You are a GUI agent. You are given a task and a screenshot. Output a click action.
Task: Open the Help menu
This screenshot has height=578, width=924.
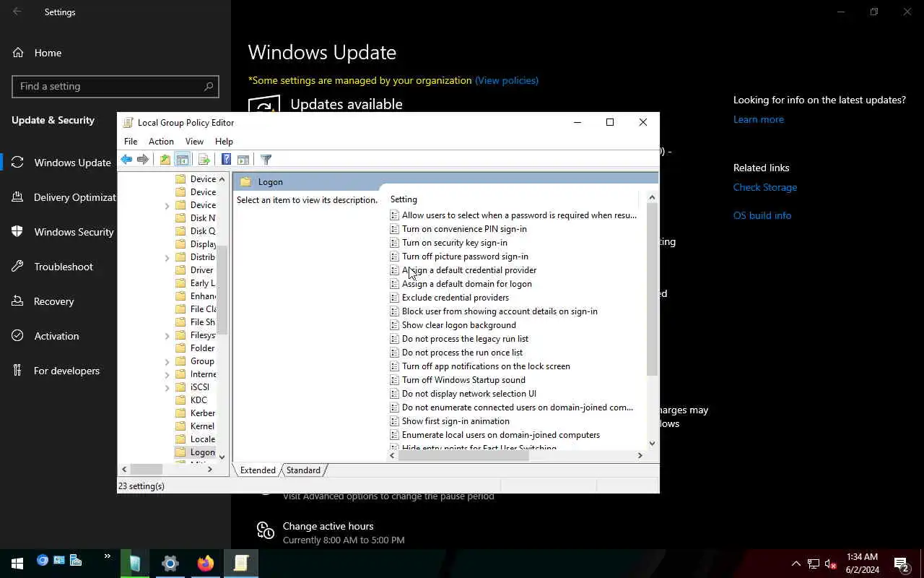pyautogui.click(x=224, y=142)
